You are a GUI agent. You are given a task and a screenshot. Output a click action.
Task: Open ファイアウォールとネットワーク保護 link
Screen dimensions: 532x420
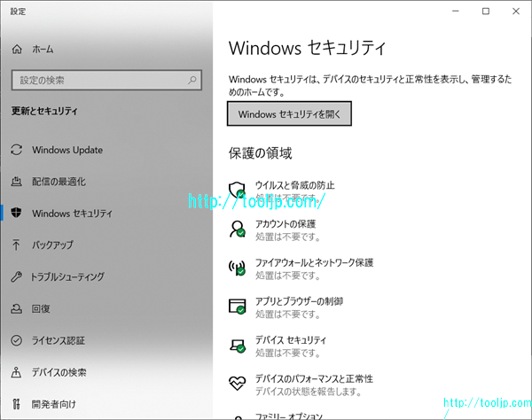314,262
